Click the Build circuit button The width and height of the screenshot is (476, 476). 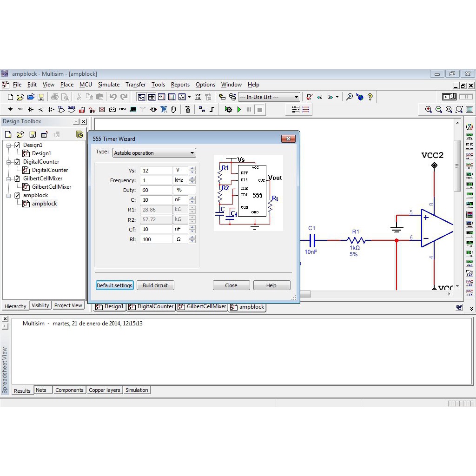tap(155, 285)
